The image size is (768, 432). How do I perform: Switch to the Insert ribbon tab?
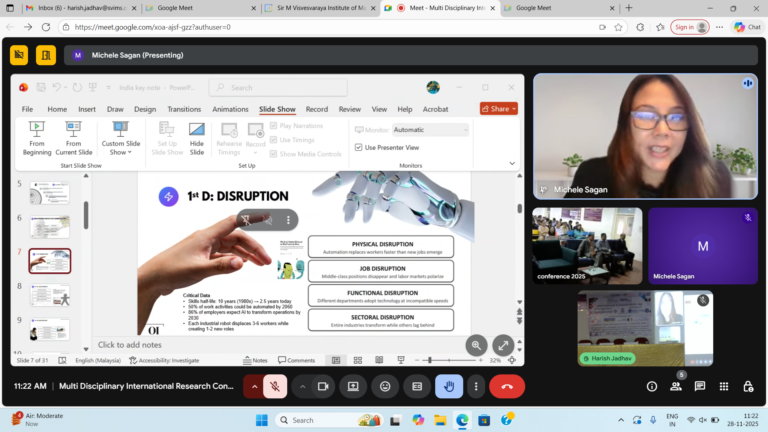click(x=87, y=109)
